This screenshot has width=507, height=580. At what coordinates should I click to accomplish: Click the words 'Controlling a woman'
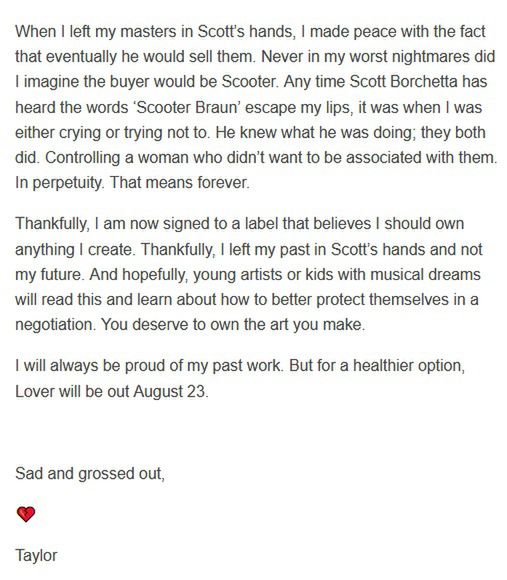click(117, 158)
